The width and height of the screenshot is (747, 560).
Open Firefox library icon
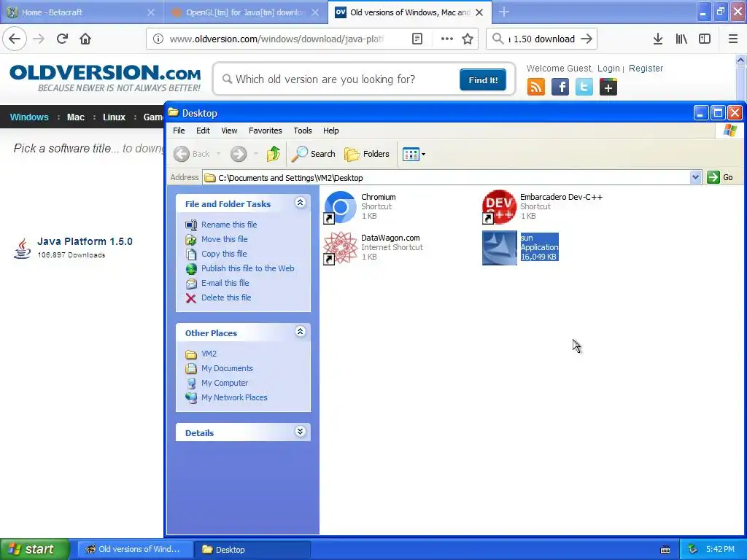coord(681,39)
